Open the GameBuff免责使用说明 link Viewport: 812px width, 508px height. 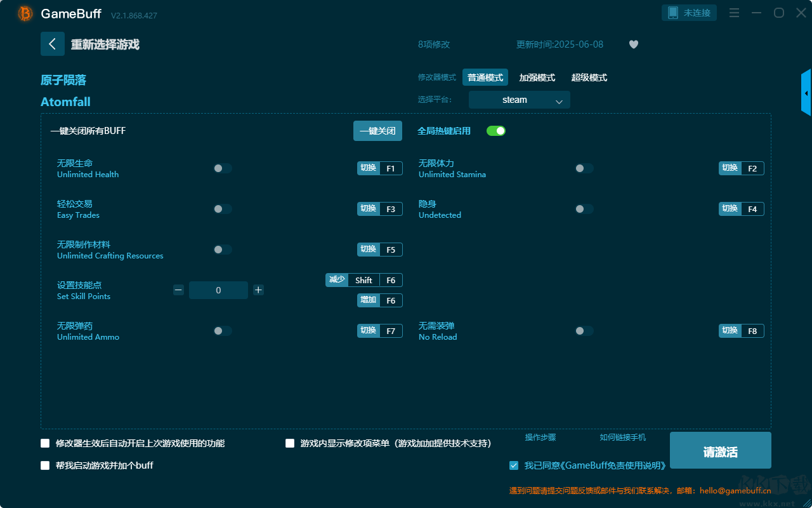click(613, 465)
